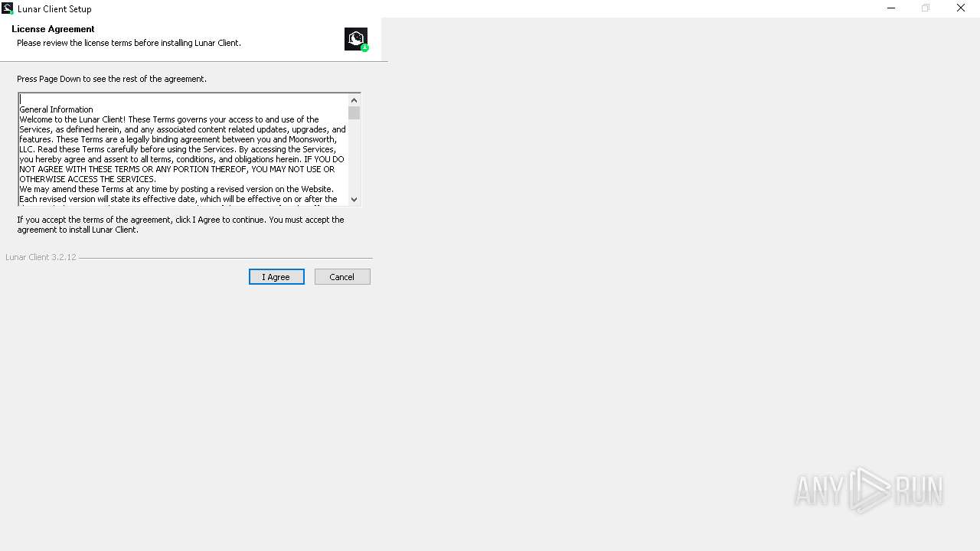Click 'If you accept the terms' instruction text
Image resolution: width=980 pixels, height=551 pixels.
(181, 224)
